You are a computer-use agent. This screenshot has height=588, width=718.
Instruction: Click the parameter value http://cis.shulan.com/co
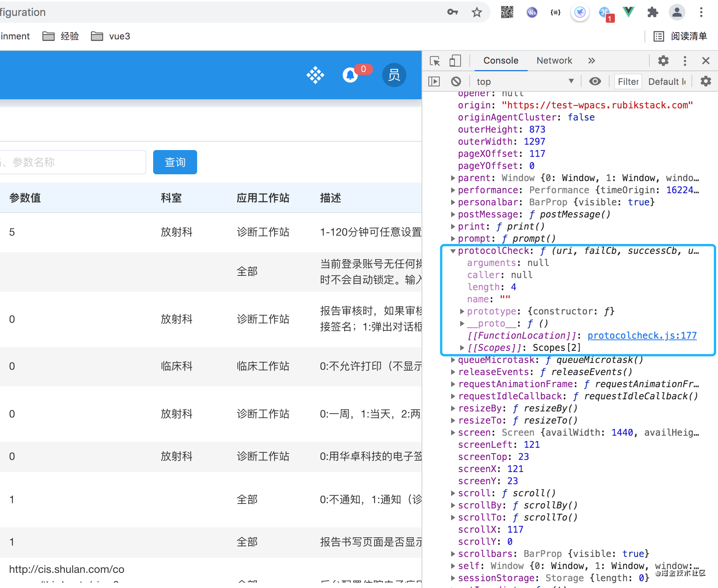pos(67,569)
